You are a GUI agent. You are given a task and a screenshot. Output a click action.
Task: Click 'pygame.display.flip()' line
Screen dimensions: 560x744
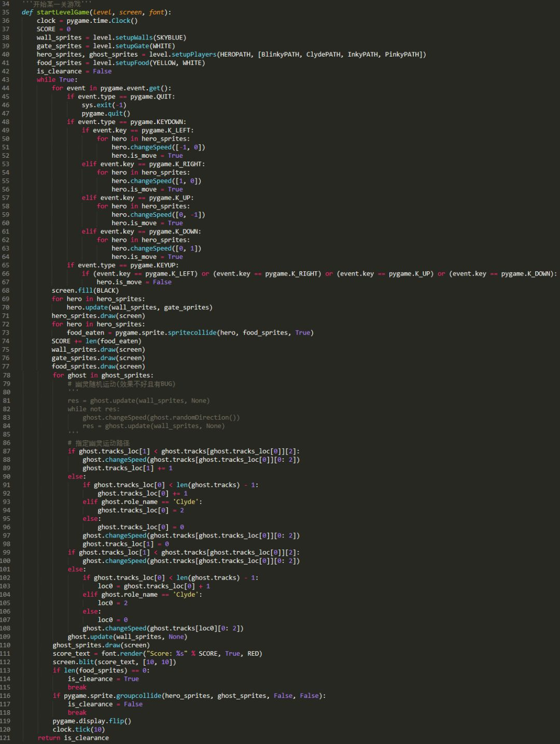[x=91, y=721]
